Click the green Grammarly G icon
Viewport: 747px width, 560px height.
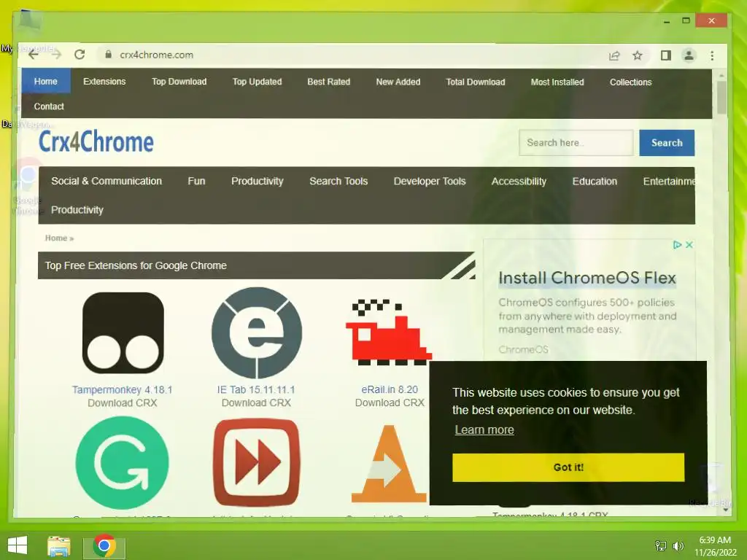coord(123,462)
